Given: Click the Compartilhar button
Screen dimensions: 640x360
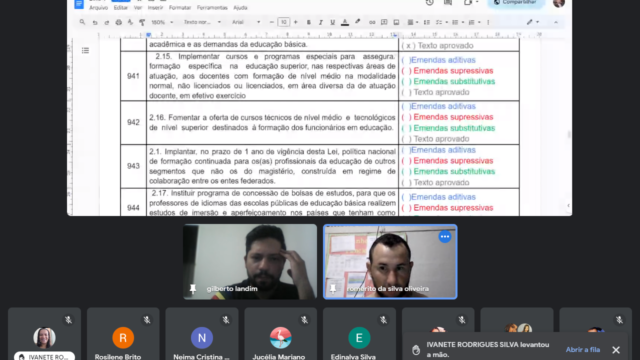Looking at the screenshot, I should [x=516, y=3].
